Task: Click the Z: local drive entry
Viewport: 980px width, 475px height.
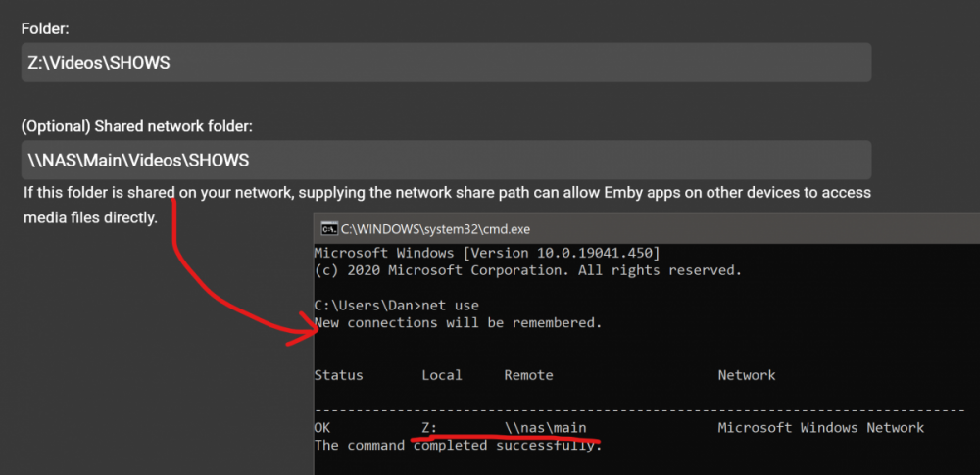Action: point(429,428)
